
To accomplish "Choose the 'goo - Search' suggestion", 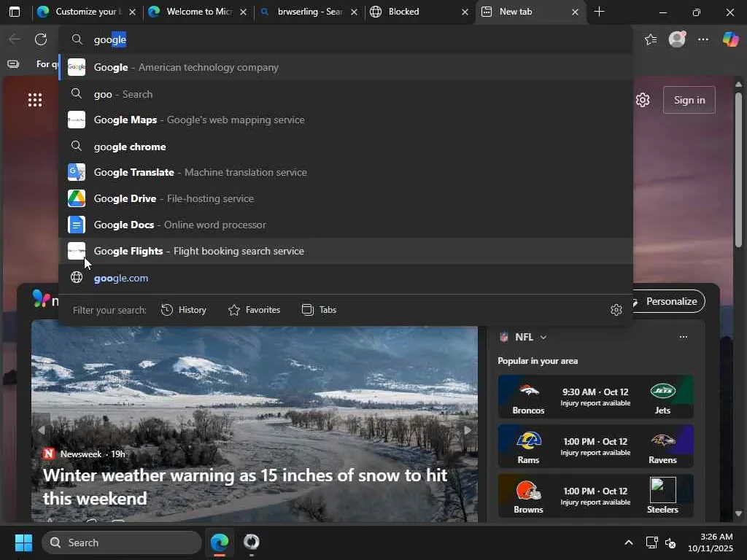I will (x=347, y=94).
